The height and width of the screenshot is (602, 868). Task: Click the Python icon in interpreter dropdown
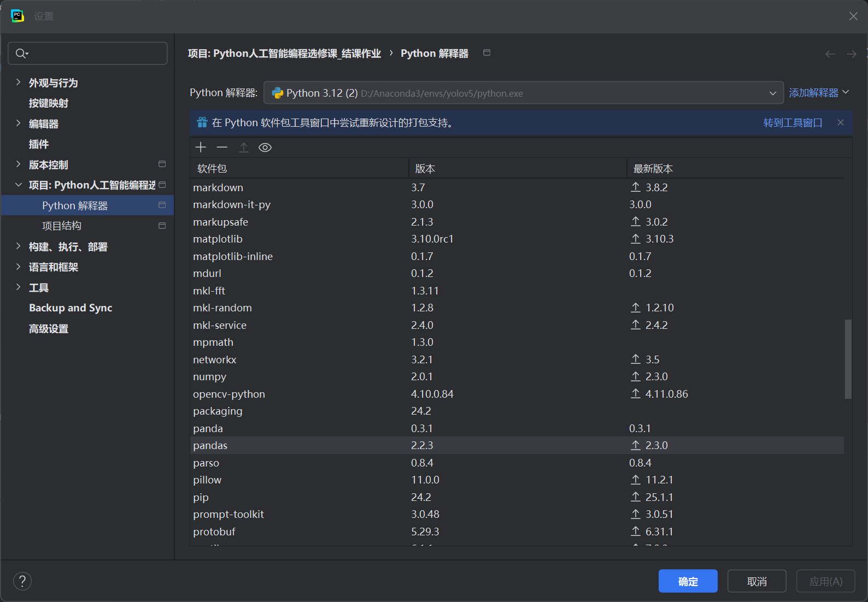pyautogui.click(x=278, y=93)
